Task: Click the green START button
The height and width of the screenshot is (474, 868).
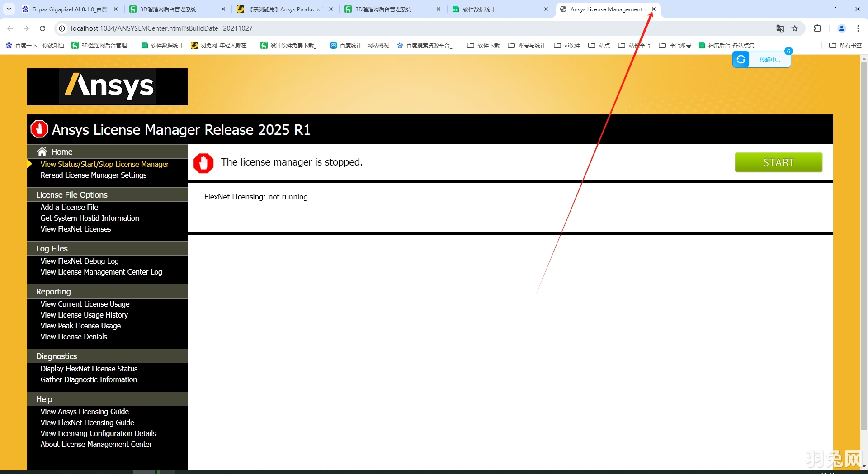Action: (x=778, y=162)
